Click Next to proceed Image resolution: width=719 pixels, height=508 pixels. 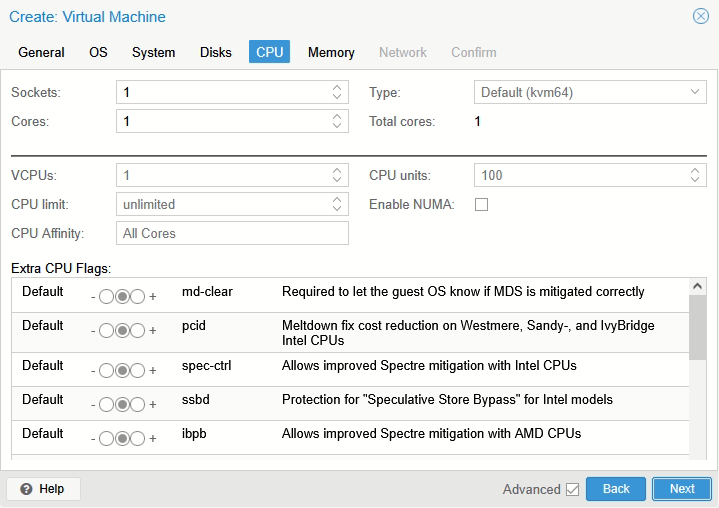pos(682,489)
